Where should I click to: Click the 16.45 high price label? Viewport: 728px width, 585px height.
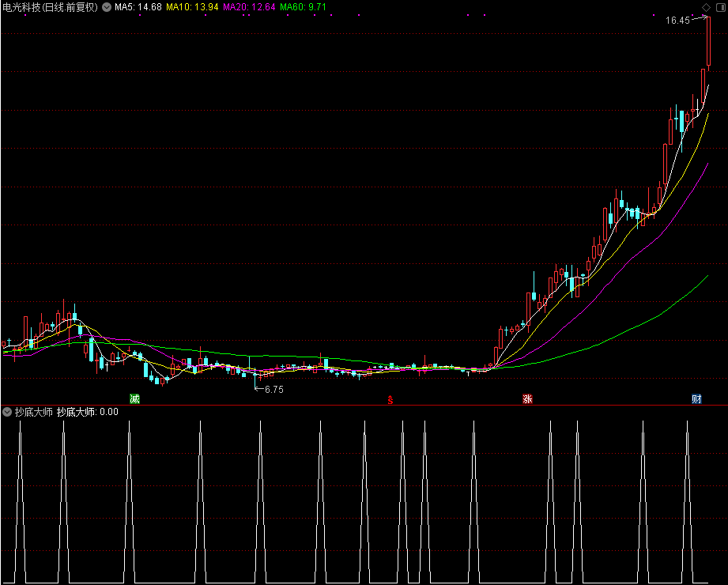pyautogui.click(x=678, y=21)
